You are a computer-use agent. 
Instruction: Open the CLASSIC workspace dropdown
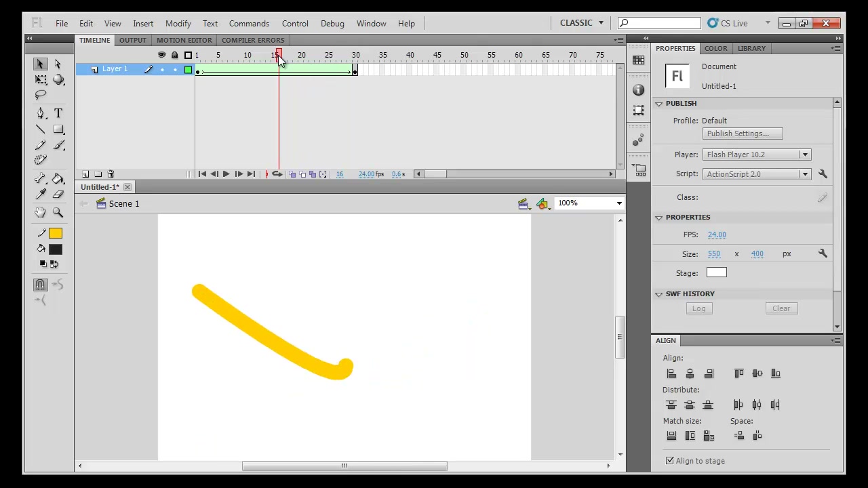(x=581, y=23)
